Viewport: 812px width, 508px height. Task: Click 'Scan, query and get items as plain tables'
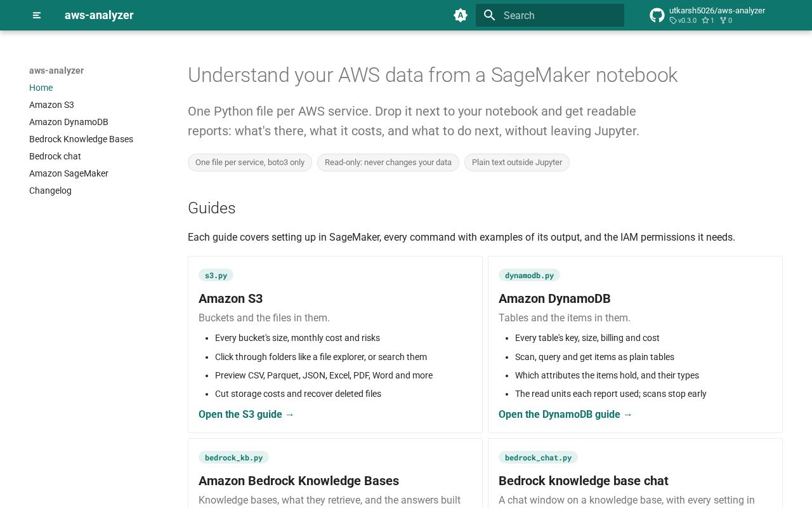[x=594, y=357]
